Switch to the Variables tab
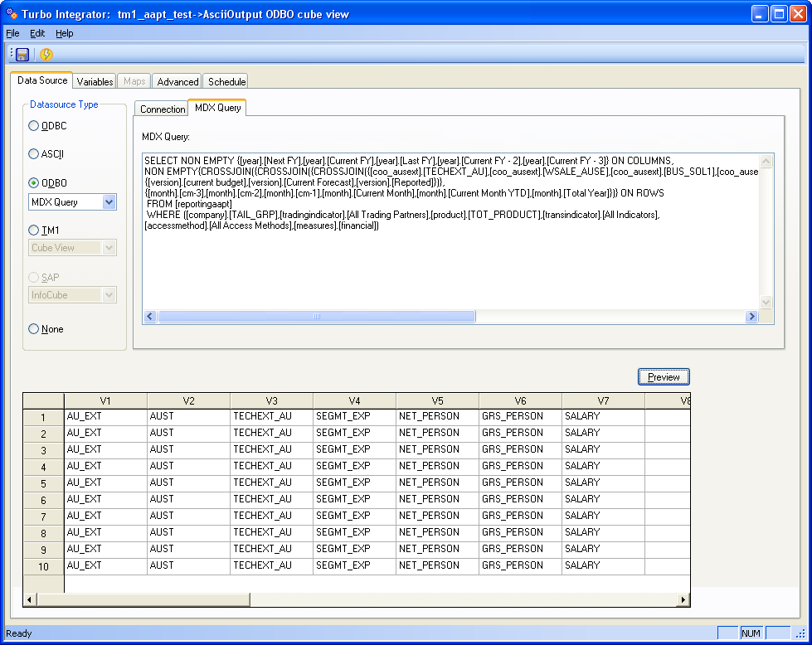 95,81
